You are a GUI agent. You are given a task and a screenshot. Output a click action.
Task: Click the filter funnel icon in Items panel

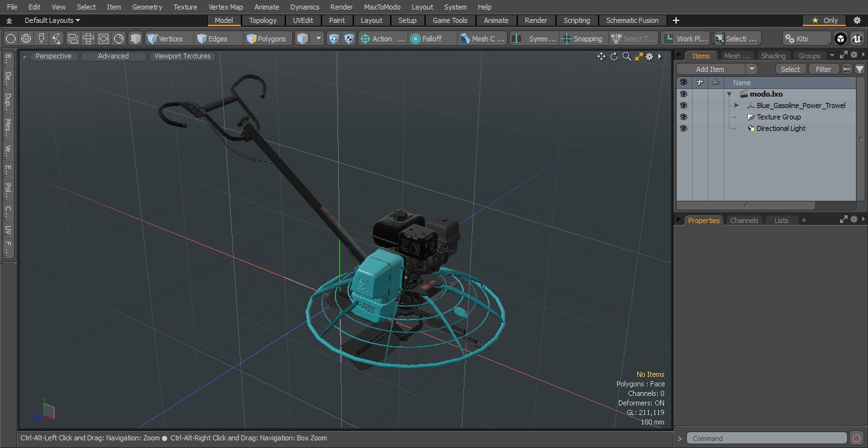click(x=860, y=69)
